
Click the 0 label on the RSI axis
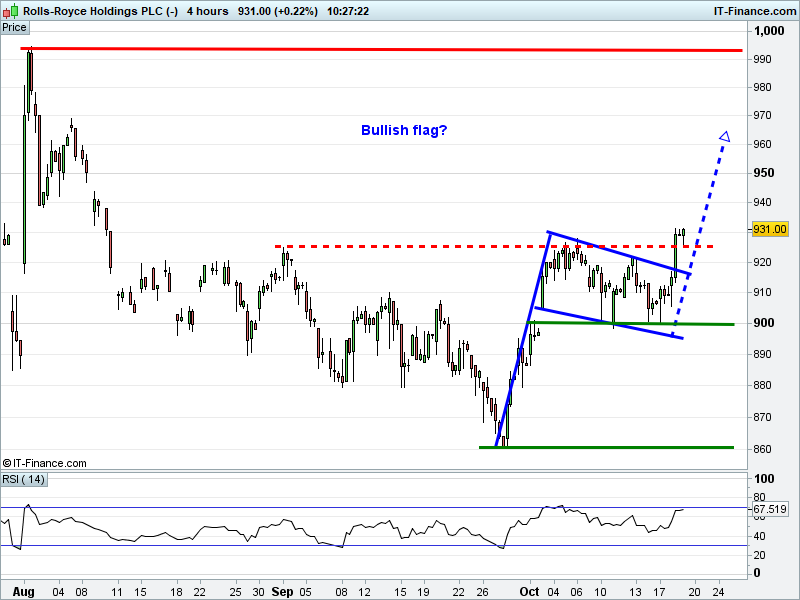757,573
